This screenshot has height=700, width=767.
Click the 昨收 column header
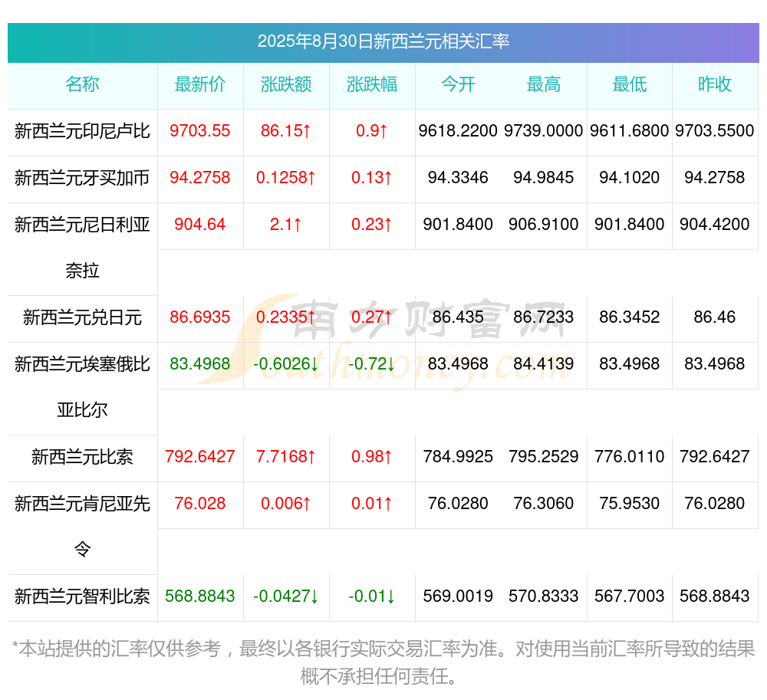click(715, 84)
